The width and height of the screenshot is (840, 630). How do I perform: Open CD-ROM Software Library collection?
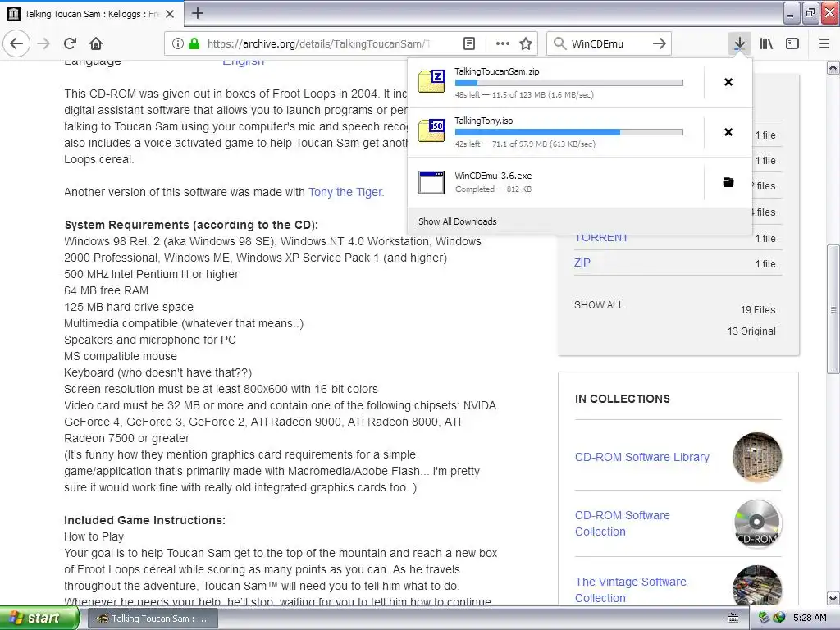coord(641,457)
